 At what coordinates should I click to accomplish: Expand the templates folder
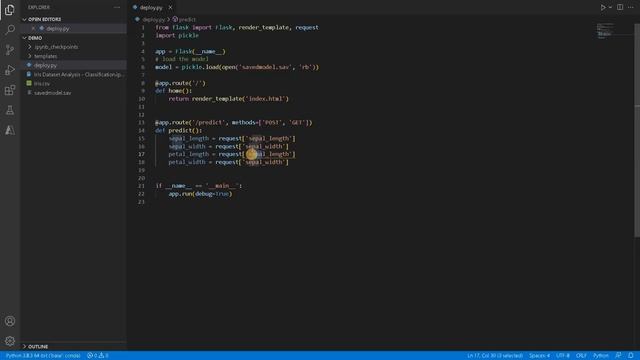click(46, 56)
